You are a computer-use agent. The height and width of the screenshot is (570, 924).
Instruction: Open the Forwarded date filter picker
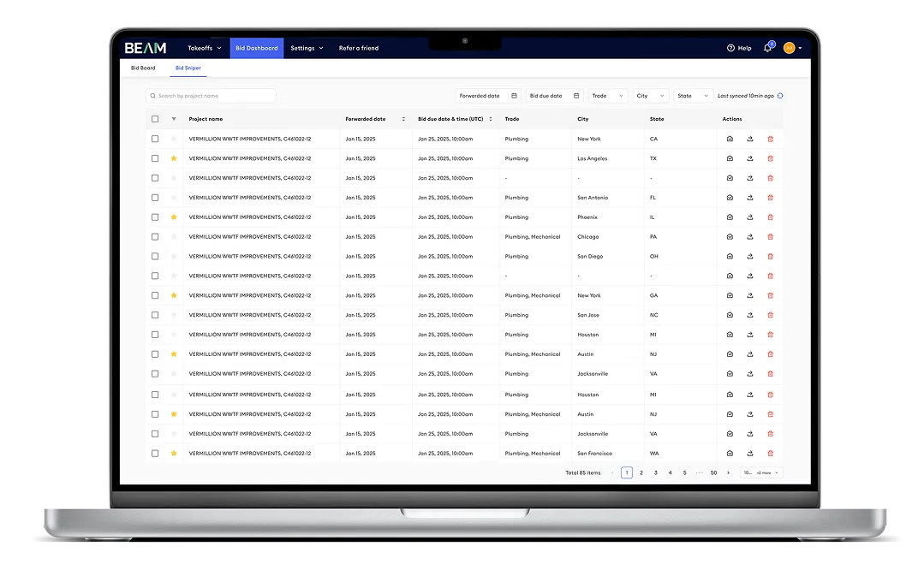[x=488, y=96]
